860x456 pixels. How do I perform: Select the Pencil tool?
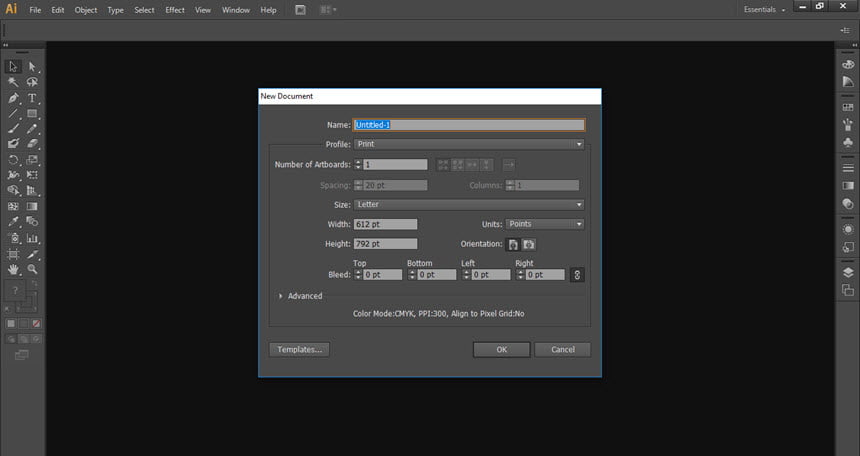pyautogui.click(x=32, y=129)
